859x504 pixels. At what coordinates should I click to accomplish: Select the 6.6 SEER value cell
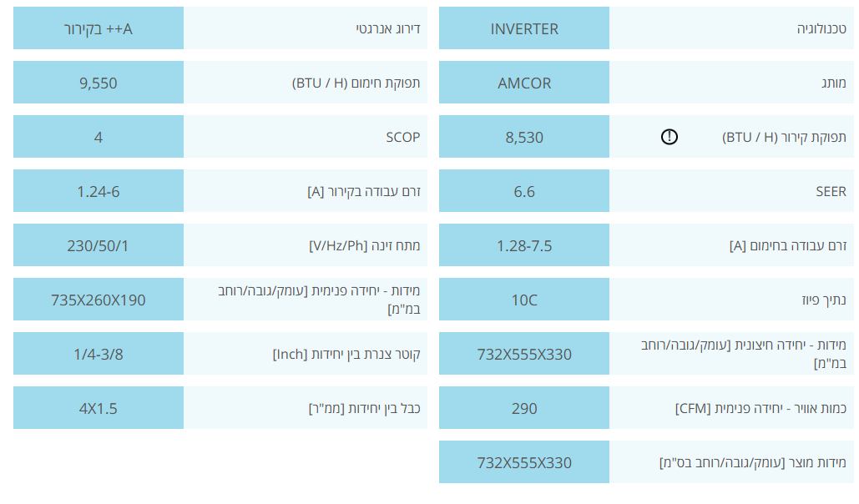(x=523, y=190)
